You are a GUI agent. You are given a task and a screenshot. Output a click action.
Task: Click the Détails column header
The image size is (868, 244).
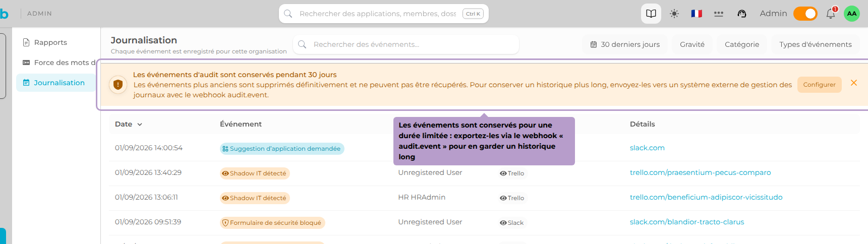pos(642,124)
